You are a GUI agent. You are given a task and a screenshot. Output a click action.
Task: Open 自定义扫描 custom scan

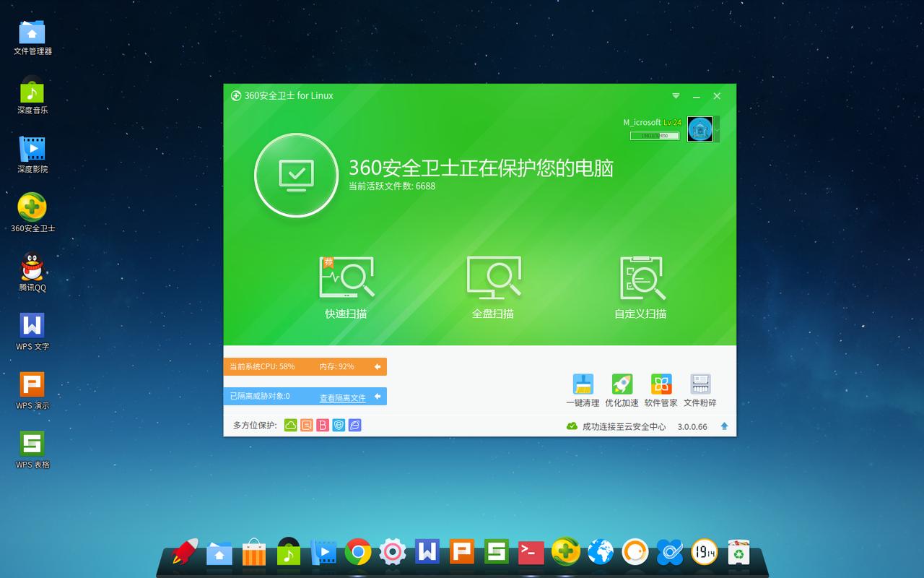640,278
